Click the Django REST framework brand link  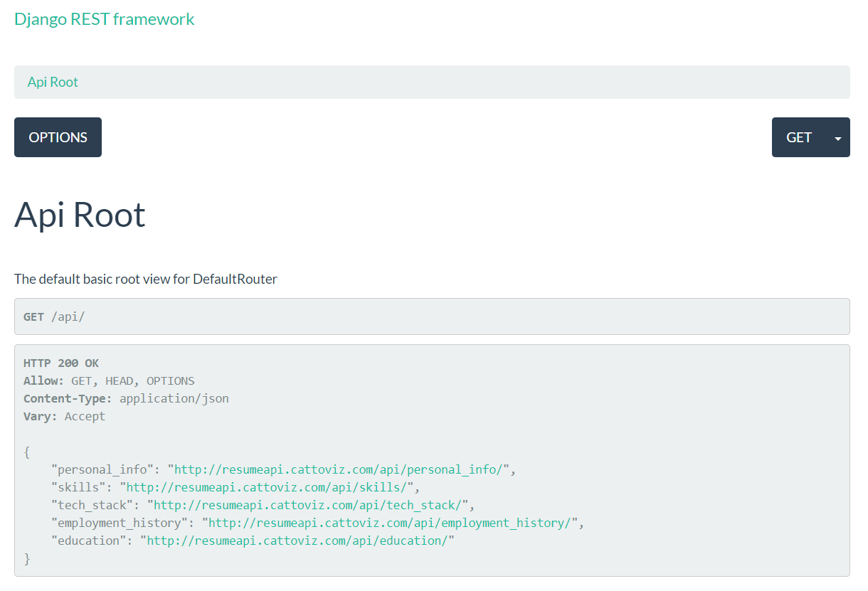104,19
